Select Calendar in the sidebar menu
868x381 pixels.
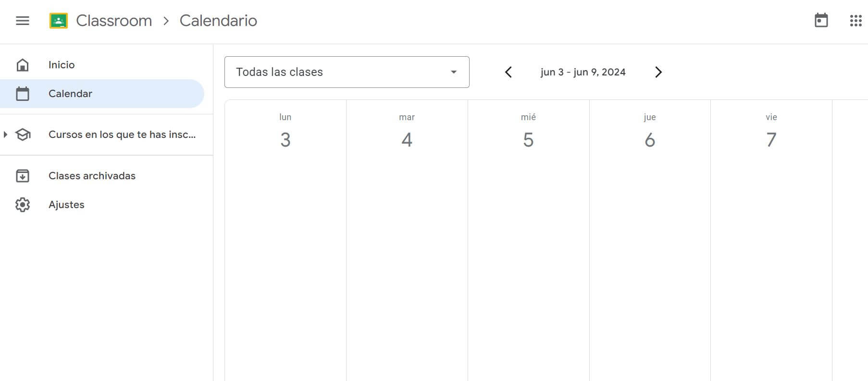click(70, 93)
